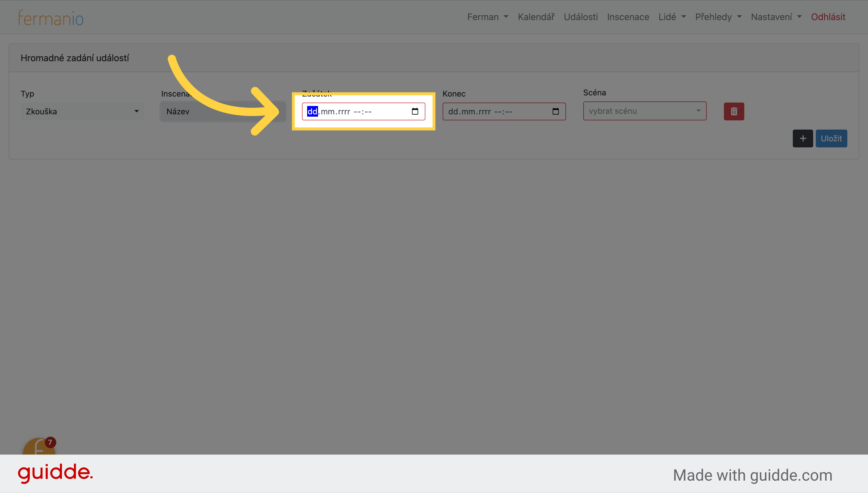Click Odhlásit to log out
This screenshot has width=868, height=493.
pyautogui.click(x=828, y=17)
